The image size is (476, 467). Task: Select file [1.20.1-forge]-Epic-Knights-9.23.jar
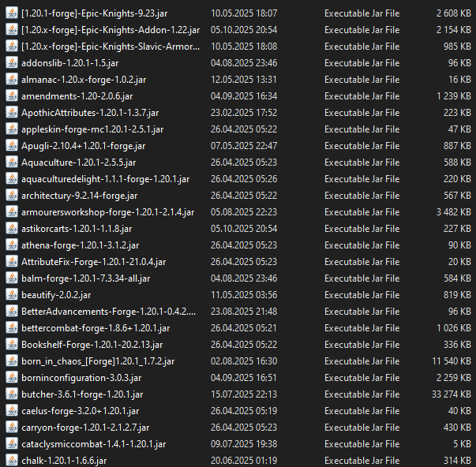click(x=95, y=13)
